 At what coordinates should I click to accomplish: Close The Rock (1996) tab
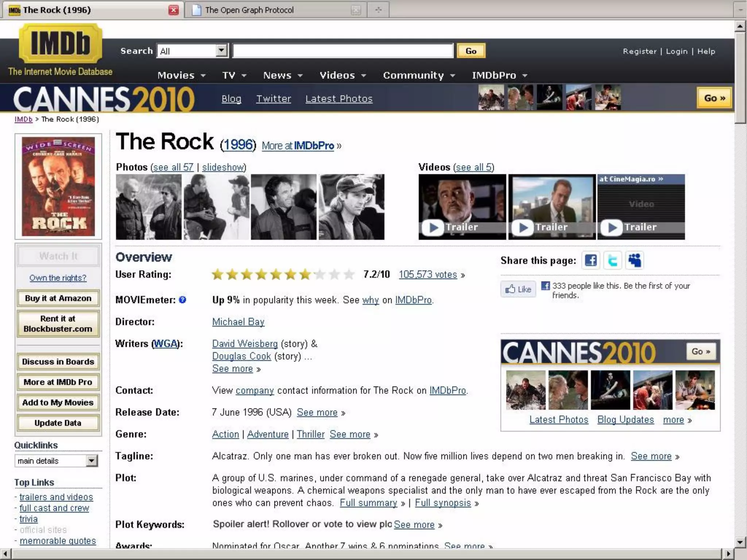pyautogui.click(x=174, y=10)
